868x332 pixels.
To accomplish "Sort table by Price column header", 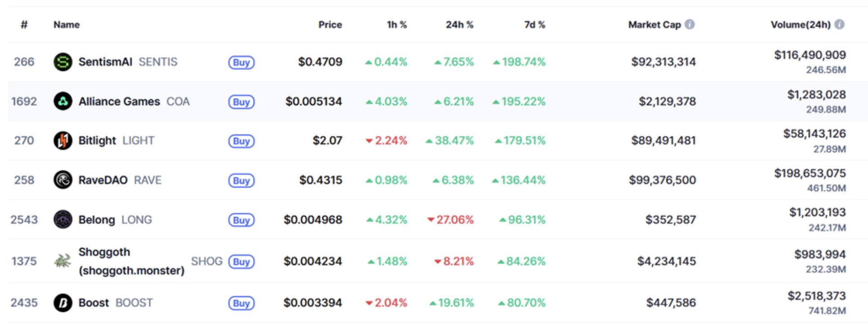I will [330, 25].
